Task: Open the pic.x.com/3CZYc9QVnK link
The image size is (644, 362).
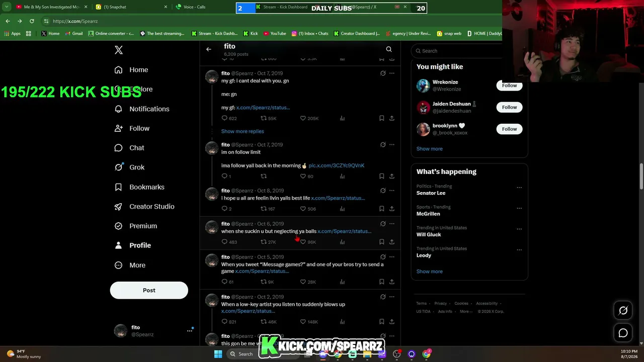Action: coord(337,165)
